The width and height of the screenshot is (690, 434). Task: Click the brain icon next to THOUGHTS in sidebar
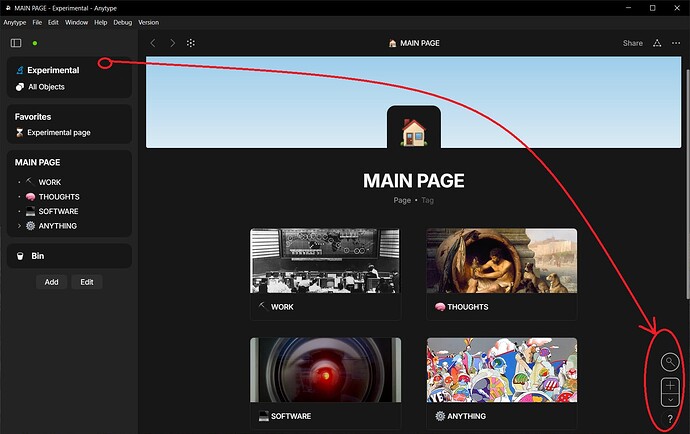[30, 197]
